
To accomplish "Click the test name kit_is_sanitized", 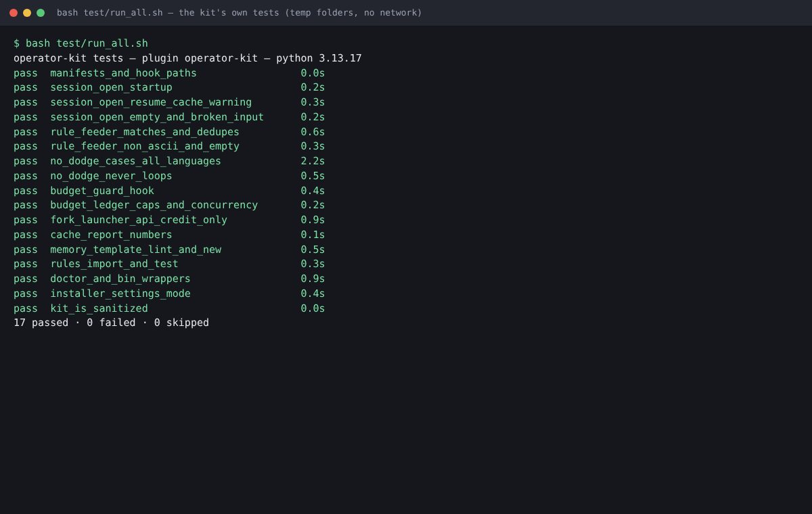I will 99,308.
